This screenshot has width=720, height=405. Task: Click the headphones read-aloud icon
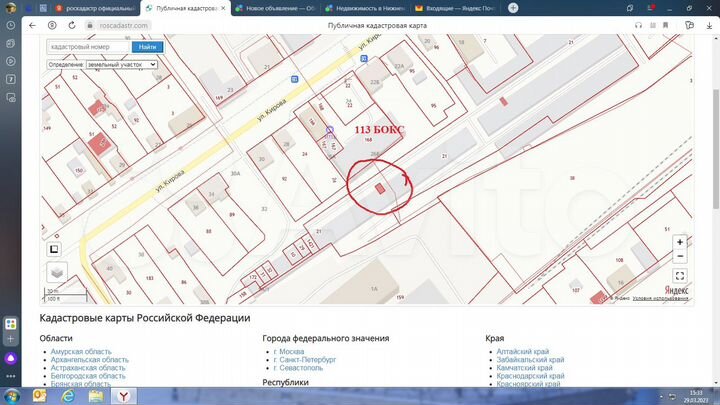pos(638,25)
